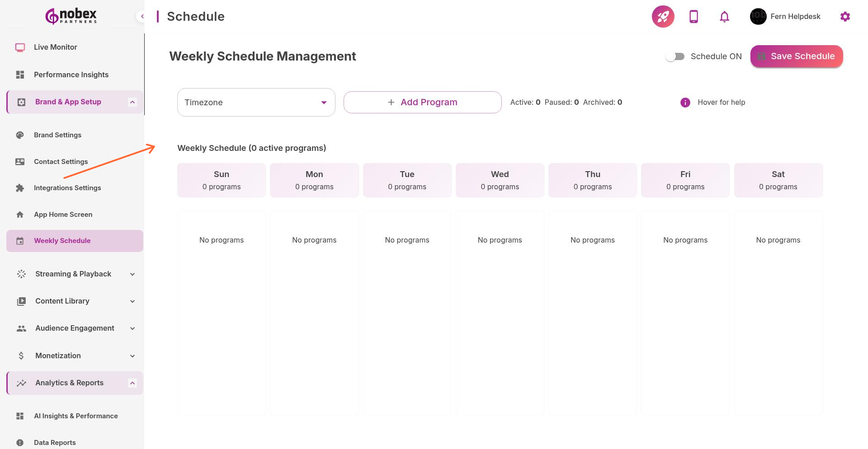Image resolution: width=868 pixels, height=449 pixels.
Task: Click the Brand Settings globe icon
Action: pos(21,135)
